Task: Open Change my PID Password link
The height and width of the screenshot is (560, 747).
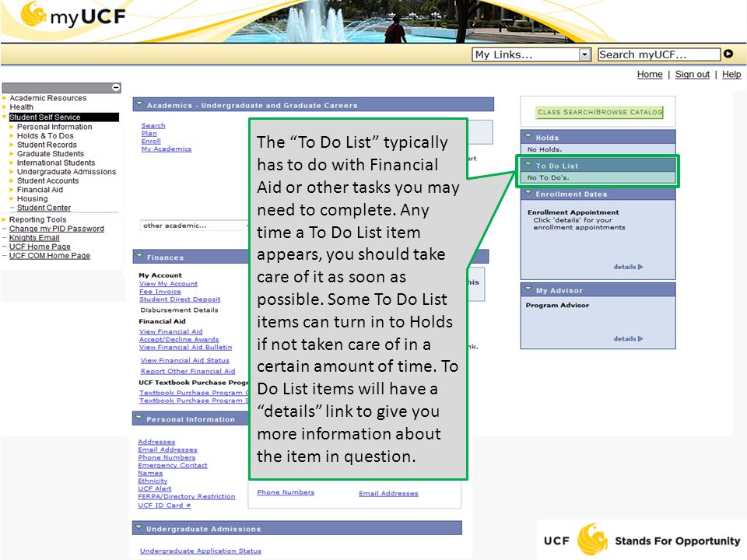Action: coord(56,229)
